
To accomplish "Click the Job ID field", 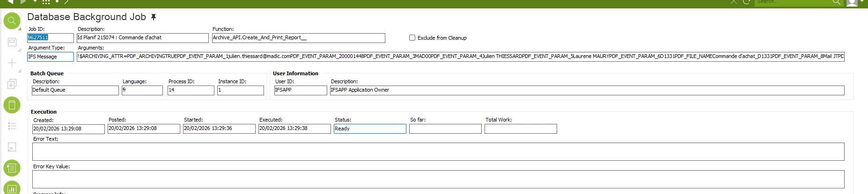I will click(50, 38).
